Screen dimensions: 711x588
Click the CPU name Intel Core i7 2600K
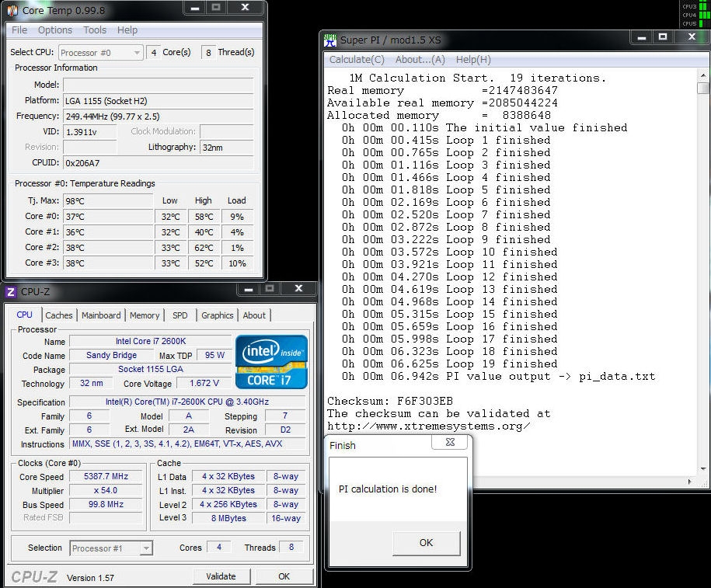tap(151, 341)
